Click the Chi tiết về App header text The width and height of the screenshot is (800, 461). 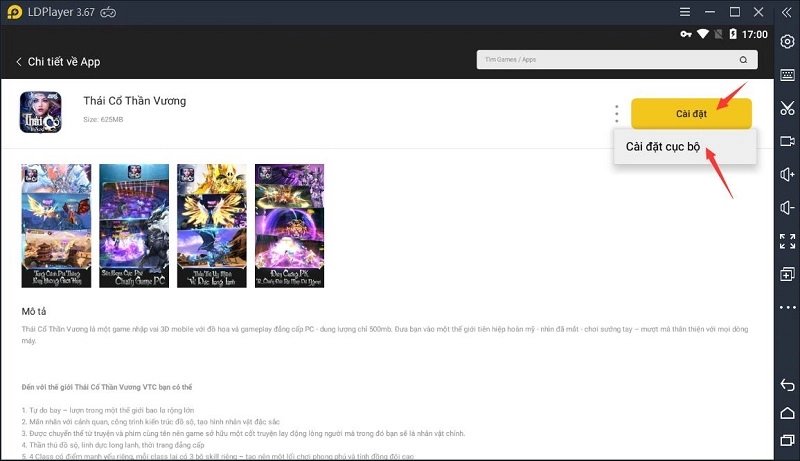[x=64, y=62]
